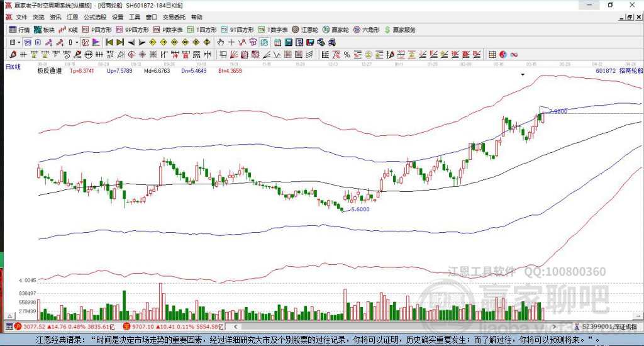This screenshot has width=644, height=346.
Task: Click the circled 金 golden ratio icon
Action: click(x=369, y=55)
